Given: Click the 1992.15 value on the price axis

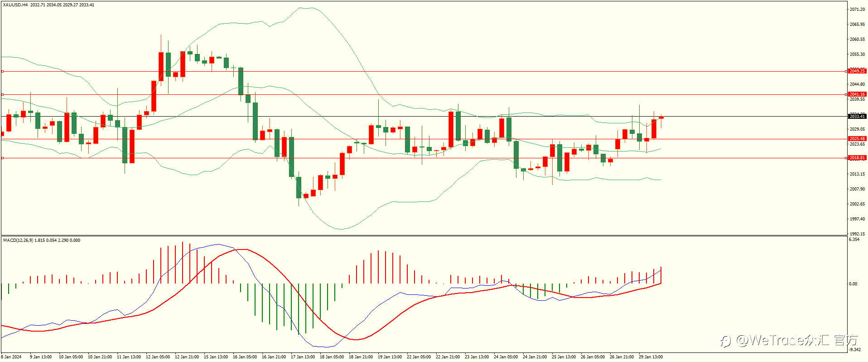Looking at the screenshot, I should point(857,234).
